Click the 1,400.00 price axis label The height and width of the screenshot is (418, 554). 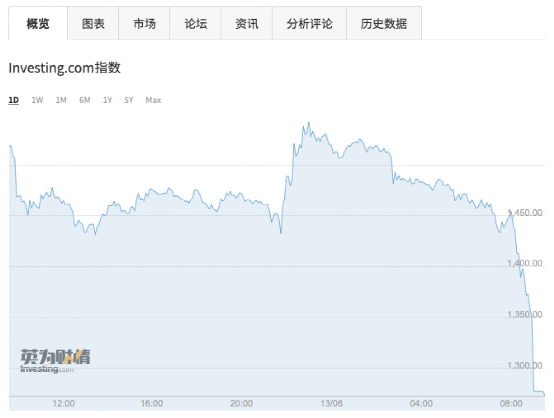pyautogui.click(x=525, y=263)
